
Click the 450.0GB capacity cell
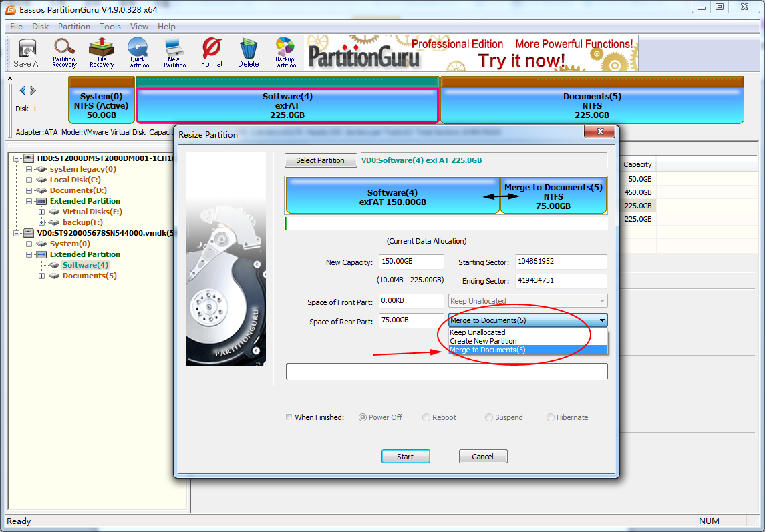(638, 192)
